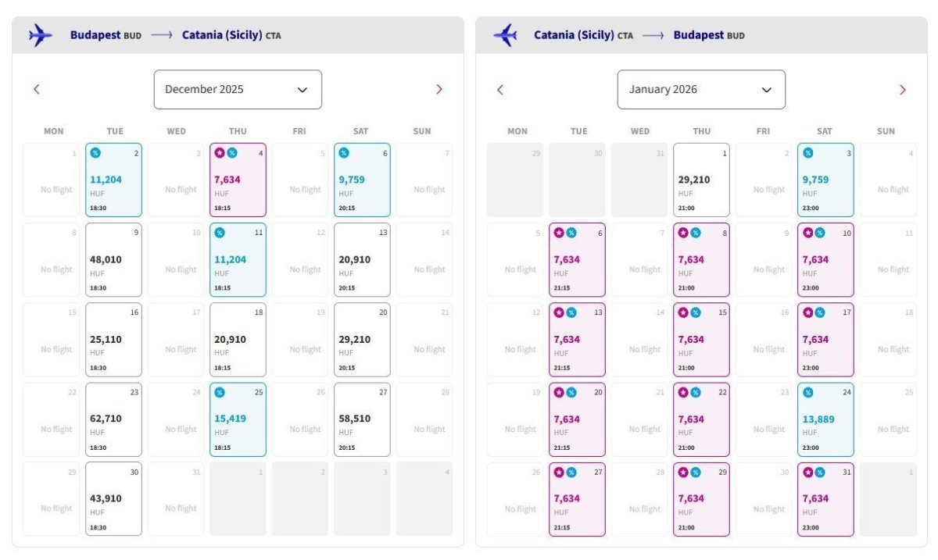Click previous month arrow in return calendar

tap(500, 90)
